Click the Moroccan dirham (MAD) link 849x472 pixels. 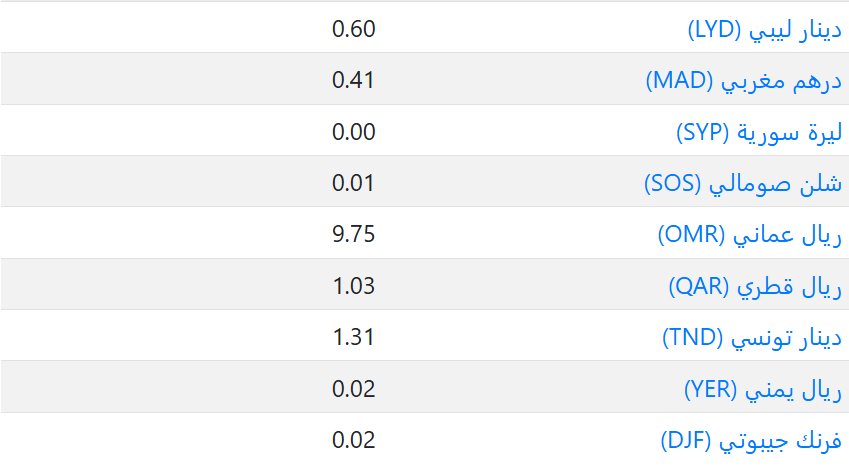(745, 80)
